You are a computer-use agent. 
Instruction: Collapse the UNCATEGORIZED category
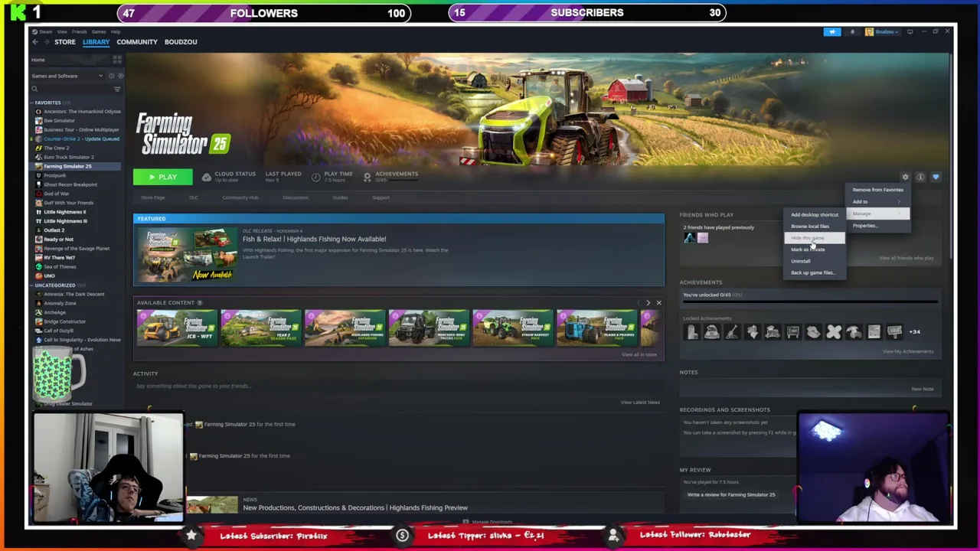33,285
